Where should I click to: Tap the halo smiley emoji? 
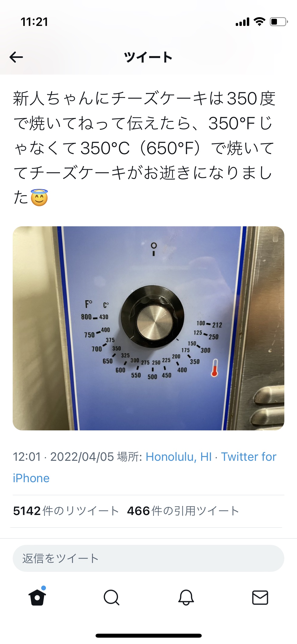click(39, 197)
